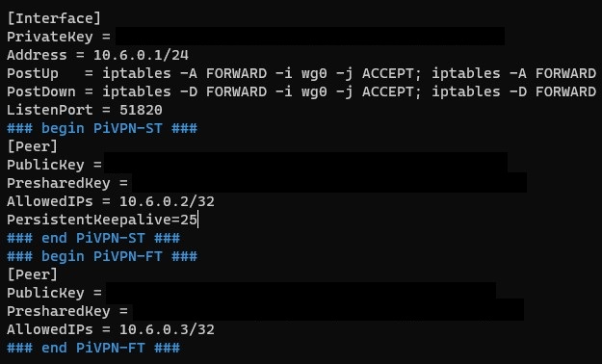The width and height of the screenshot is (602, 364).
Task: Click the end PiVPN-FT comment
Action: [93, 348]
